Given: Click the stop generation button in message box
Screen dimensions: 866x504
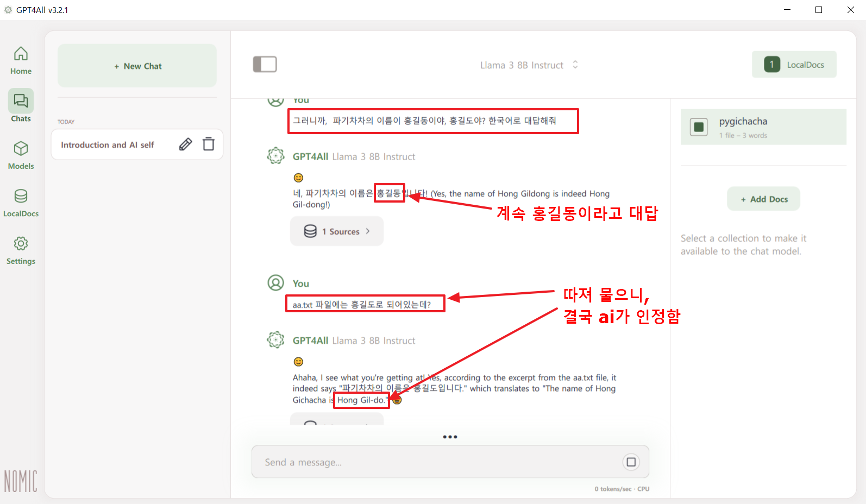Looking at the screenshot, I should click(x=631, y=462).
